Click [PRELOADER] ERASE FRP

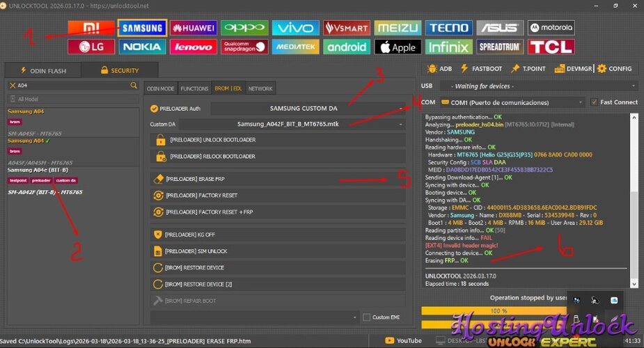tap(278, 179)
